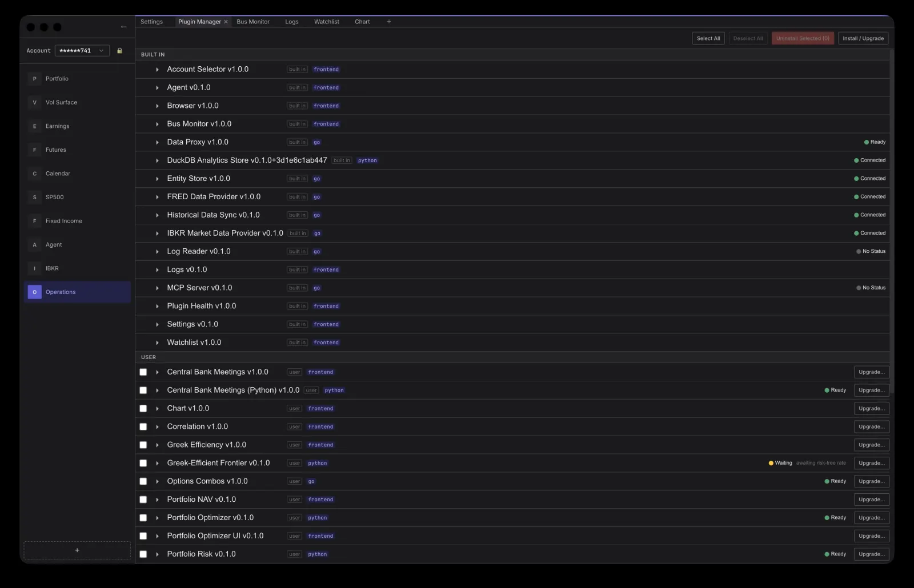Expand the Account Selector v1.0.0 row

point(157,70)
